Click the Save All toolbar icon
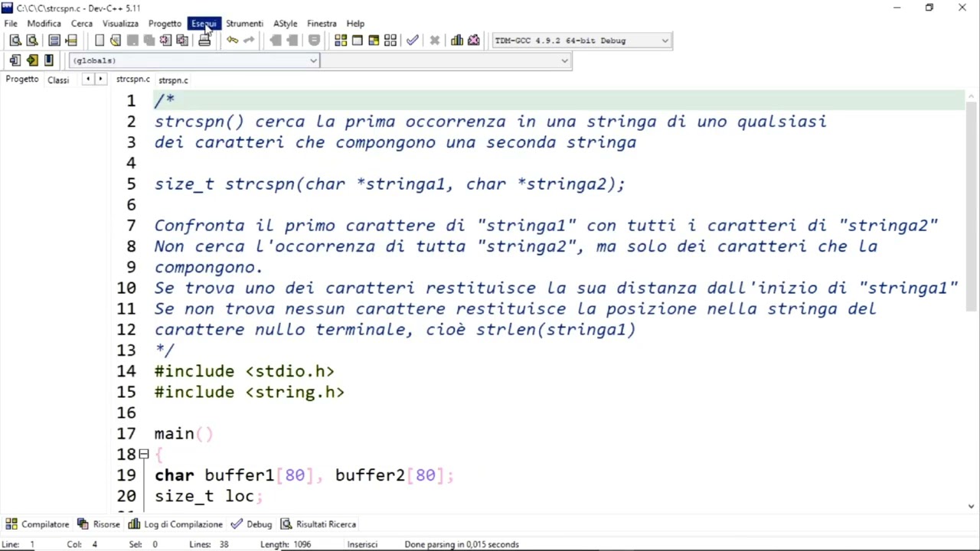Image resolution: width=980 pixels, height=551 pixels. tap(149, 41)
